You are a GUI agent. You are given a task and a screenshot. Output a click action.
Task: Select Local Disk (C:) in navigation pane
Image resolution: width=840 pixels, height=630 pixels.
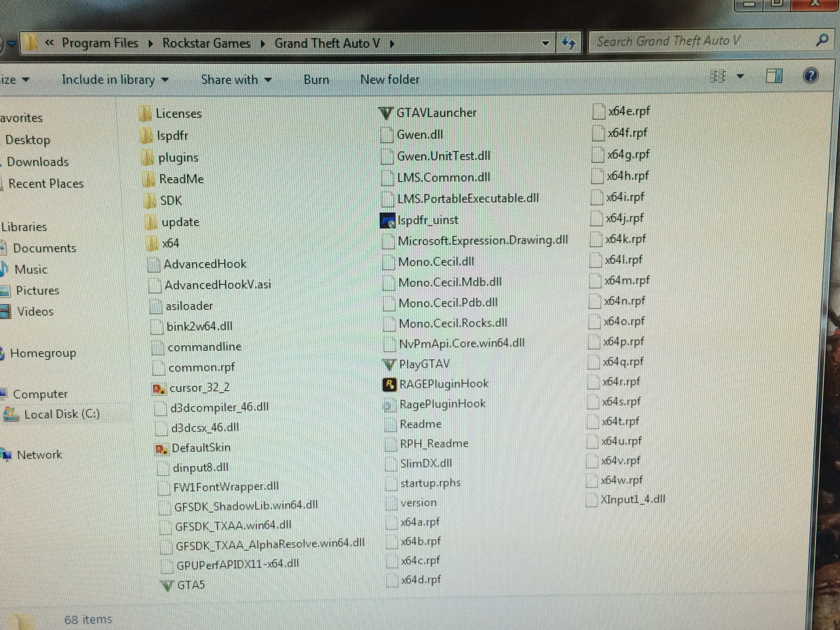pyautogui.click(x=62, y=414)
